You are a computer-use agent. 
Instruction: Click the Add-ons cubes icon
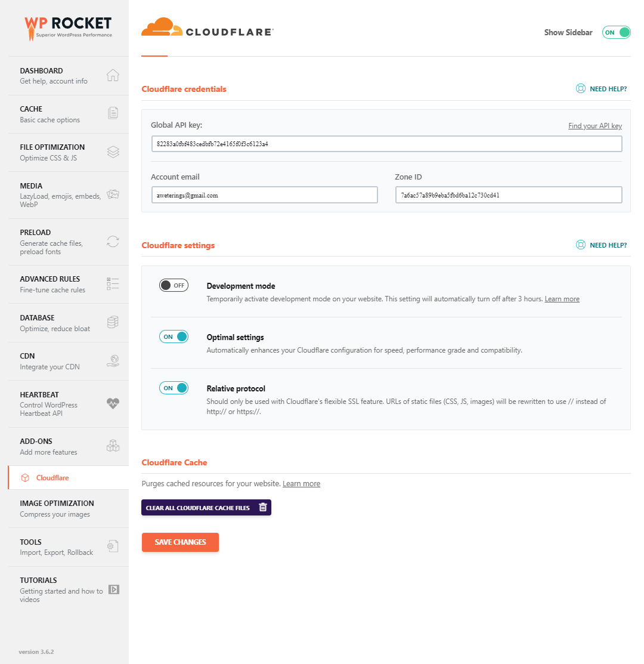point(113,446)
